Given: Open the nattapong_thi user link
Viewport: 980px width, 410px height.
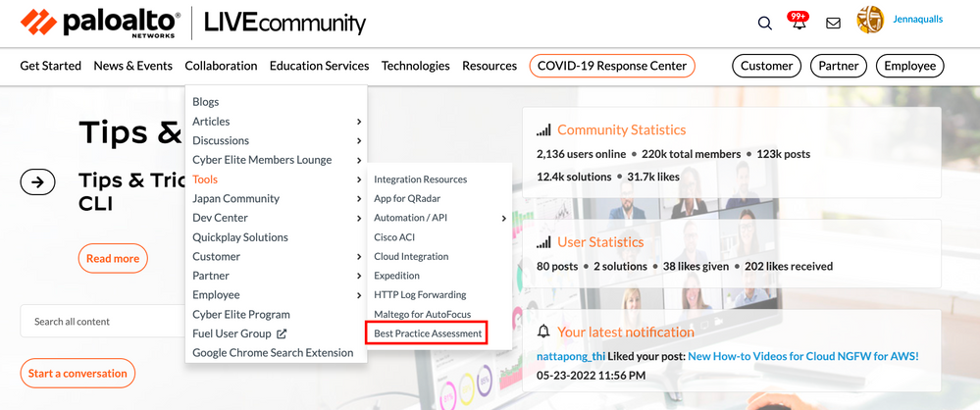Looking at the screenshot, I should 571,356.
